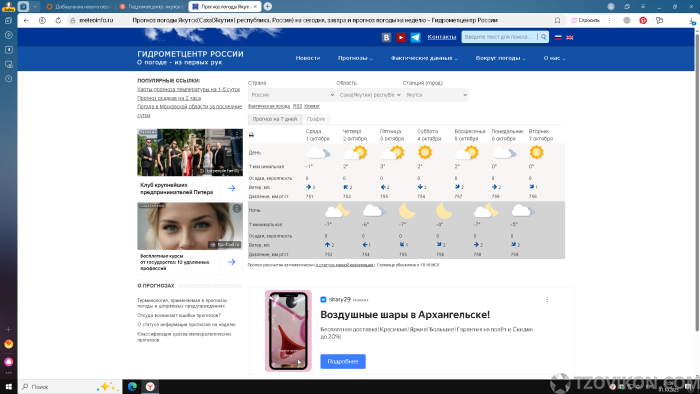Viewport: 700px width, 394px height.
Task: Open the YouTube channel icon
Action: tap(401, 37)
